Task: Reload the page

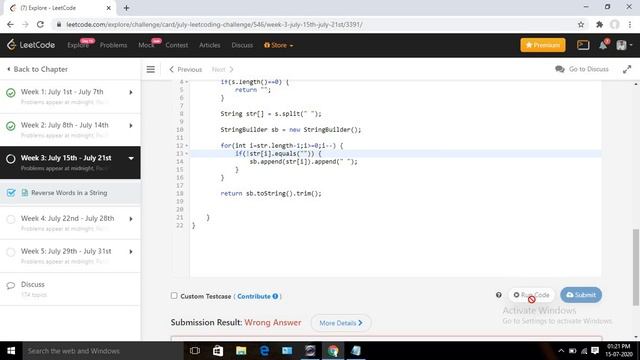Action: pyautogui.click(x=40, y=24)
